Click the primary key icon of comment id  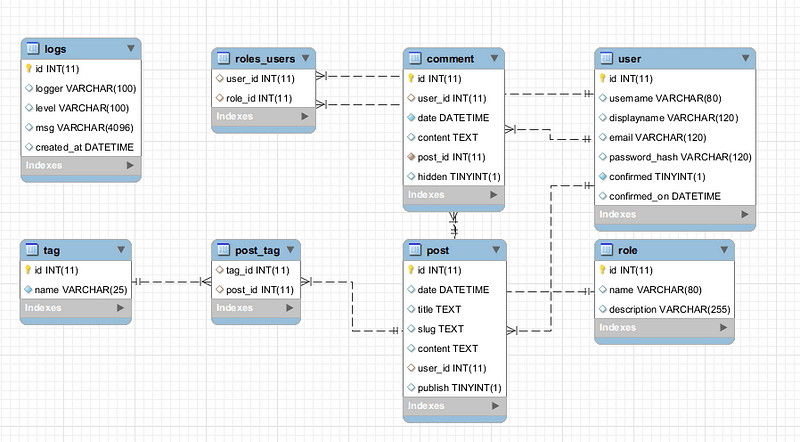coord(411,78)
